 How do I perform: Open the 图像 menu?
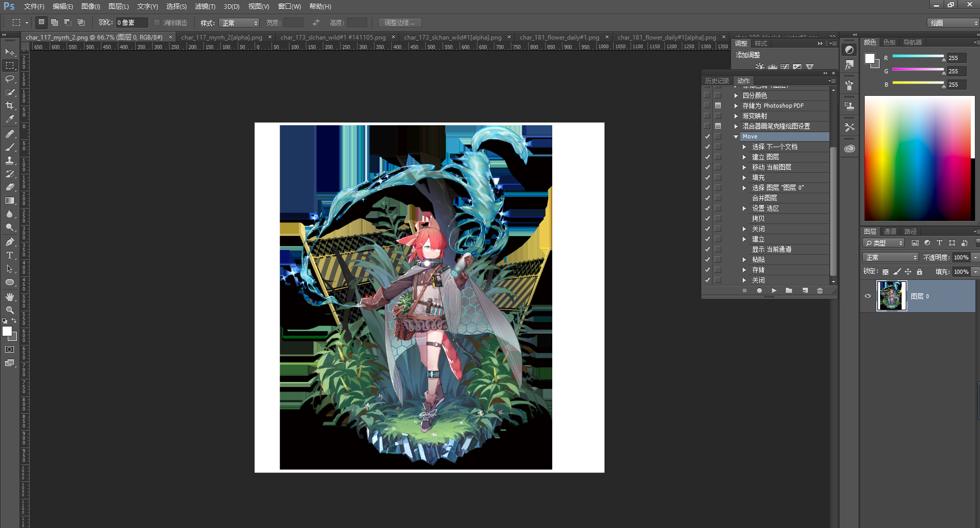(x=91, y=6)
